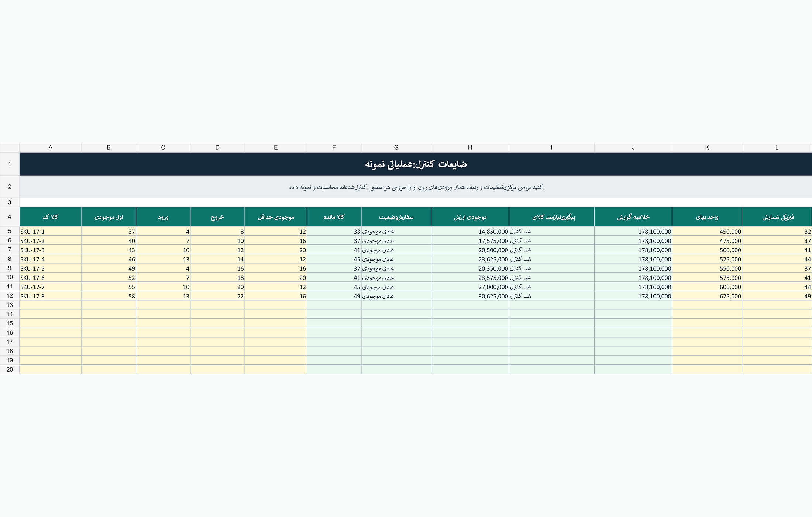The width and height of the screenshot is (812, 517).
Task: Select cell SKU-17-1
Action: pyautogui.click(x=50, y=231)
